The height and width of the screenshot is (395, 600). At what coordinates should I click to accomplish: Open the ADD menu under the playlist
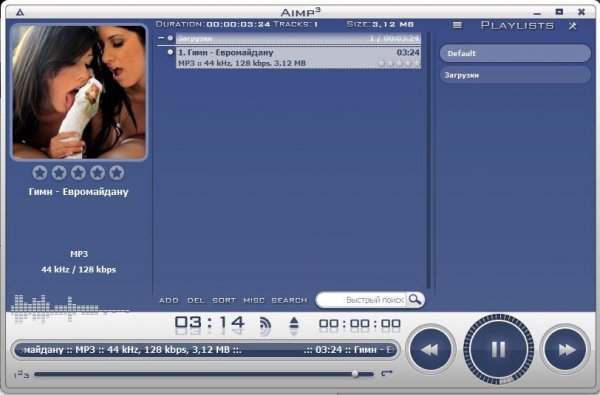[x=169, y=300]
